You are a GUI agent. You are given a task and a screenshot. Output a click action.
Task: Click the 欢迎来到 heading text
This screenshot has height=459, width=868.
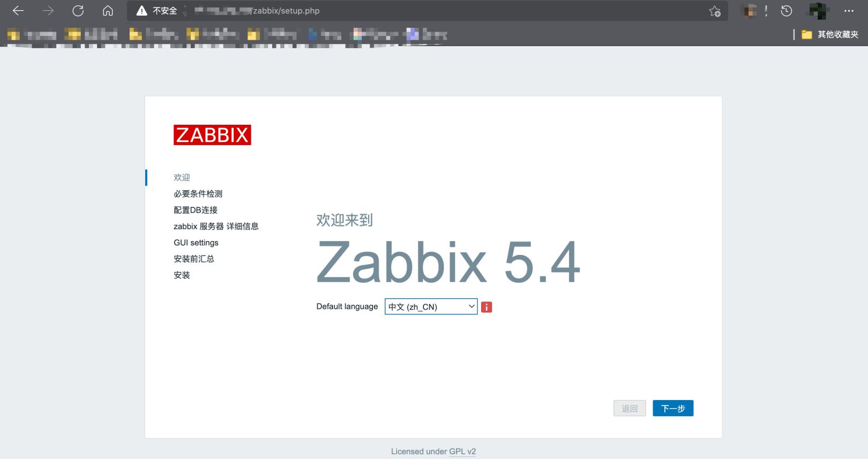pos(345,220)
